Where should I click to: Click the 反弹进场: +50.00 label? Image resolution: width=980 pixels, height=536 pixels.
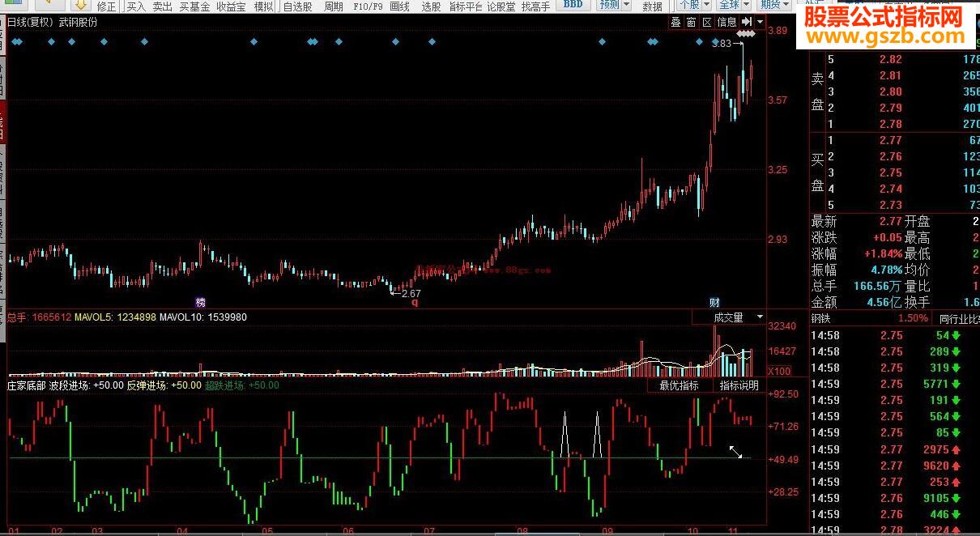click(x=164, y=385)
